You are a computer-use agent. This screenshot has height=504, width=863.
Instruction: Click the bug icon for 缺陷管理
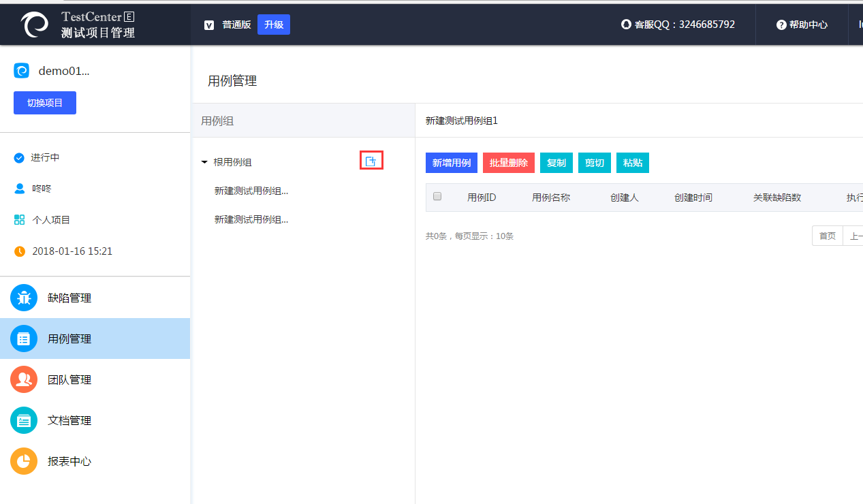pos(24,298)
